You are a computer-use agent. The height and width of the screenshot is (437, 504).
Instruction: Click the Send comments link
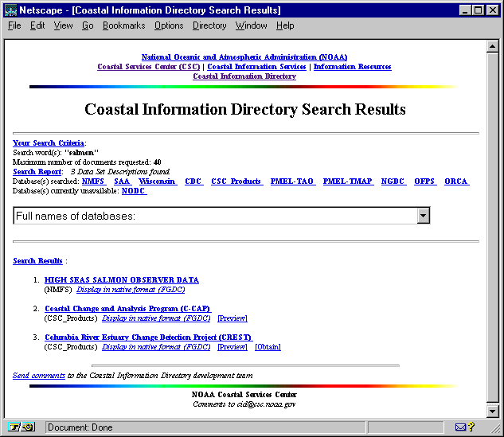click(39, 375)
